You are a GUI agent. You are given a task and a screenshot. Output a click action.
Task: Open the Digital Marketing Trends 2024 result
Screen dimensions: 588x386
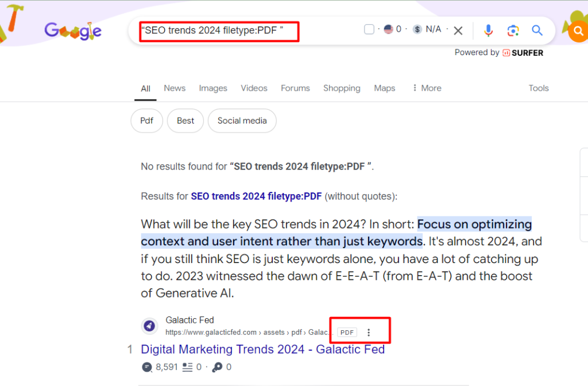pos(262,349)
